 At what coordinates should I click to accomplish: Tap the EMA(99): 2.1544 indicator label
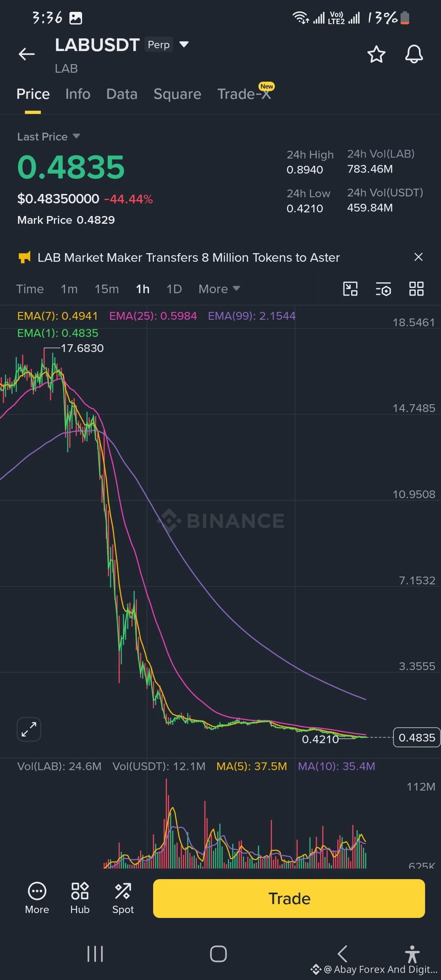coord(252,316)
